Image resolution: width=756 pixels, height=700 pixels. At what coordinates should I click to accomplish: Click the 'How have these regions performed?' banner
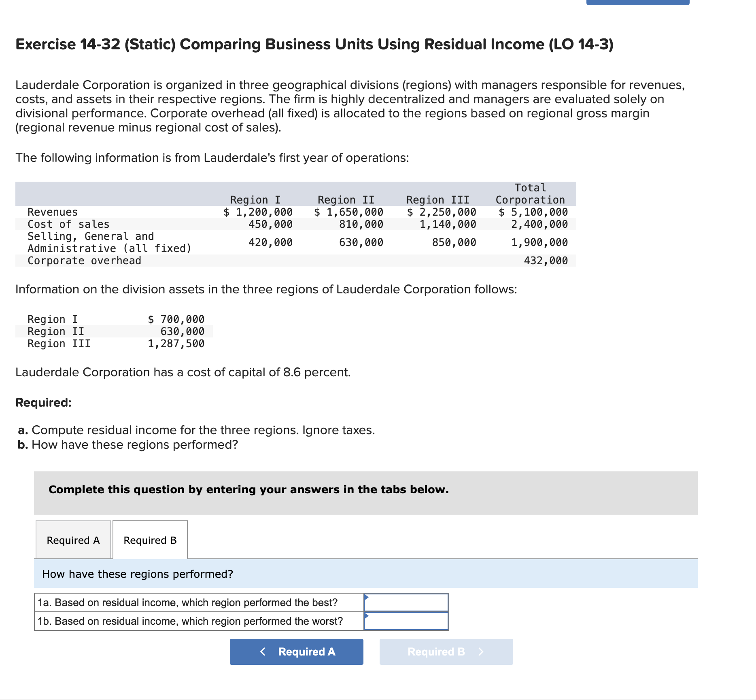point(138,574)
